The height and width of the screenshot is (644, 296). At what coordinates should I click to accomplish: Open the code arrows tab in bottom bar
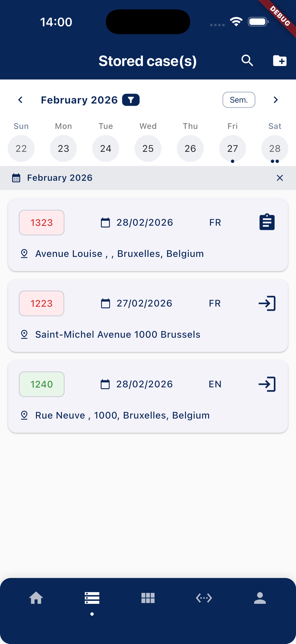[x=204, y=598]
